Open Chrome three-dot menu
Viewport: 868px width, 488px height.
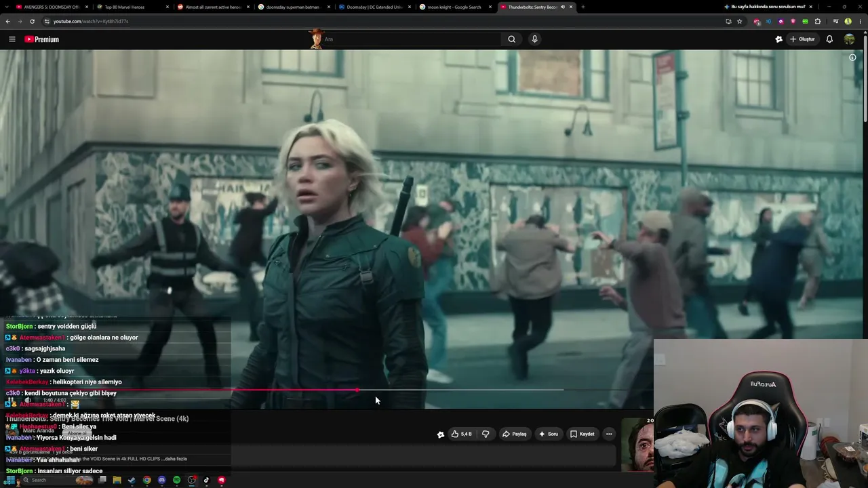(x=861, y=21)
